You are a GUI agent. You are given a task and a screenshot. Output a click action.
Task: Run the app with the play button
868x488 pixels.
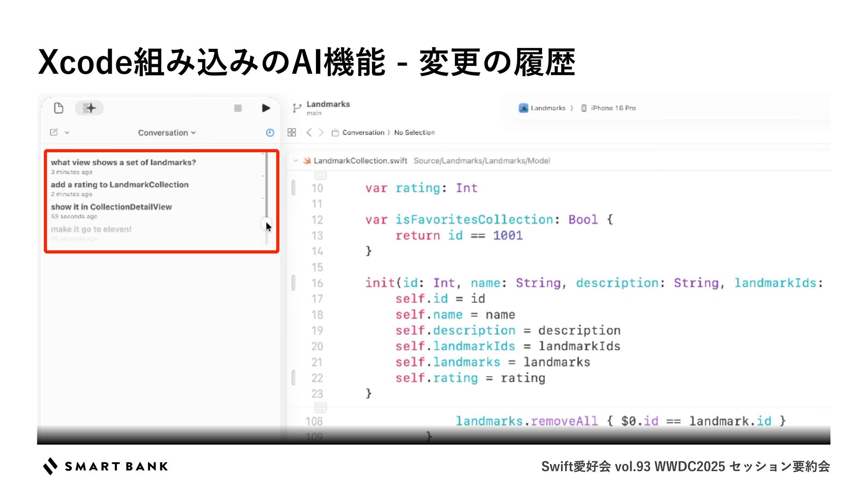(x=266, y=108)
